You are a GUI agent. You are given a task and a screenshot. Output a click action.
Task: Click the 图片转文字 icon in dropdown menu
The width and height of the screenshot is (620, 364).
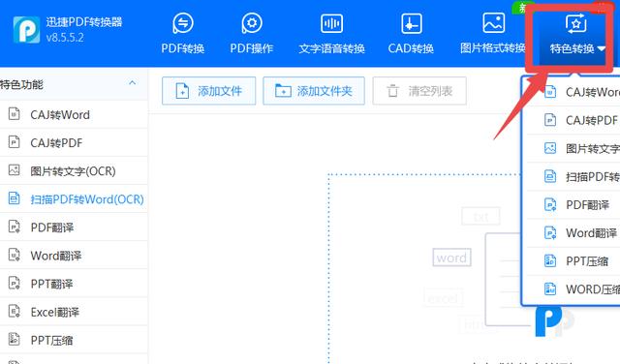click(x=550, y=148)
